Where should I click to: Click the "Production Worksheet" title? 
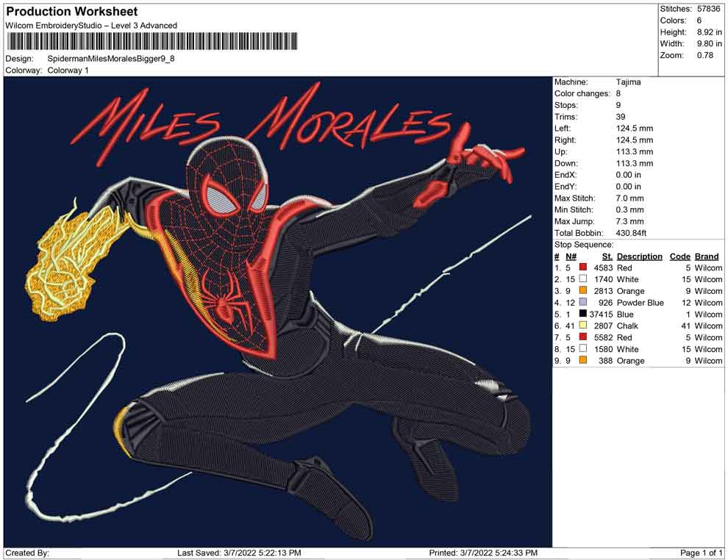72,12
